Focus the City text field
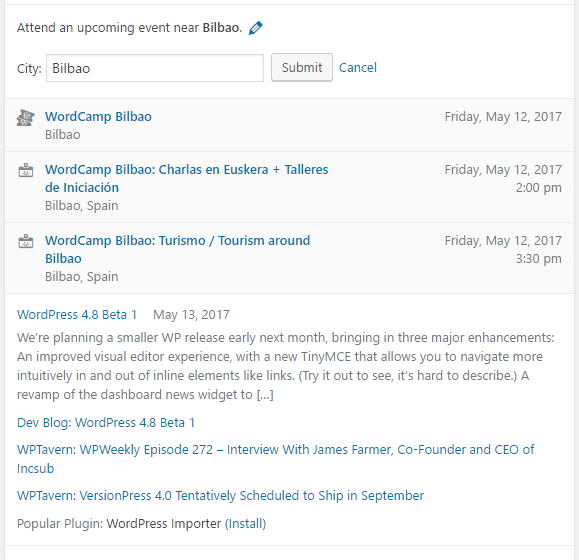 pyautogui.click(x=155, y=68)
